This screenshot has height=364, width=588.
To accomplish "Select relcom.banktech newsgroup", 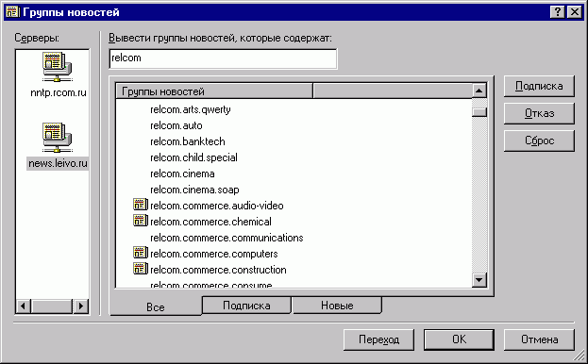I will pyautogui.click(x=188, y=141).
